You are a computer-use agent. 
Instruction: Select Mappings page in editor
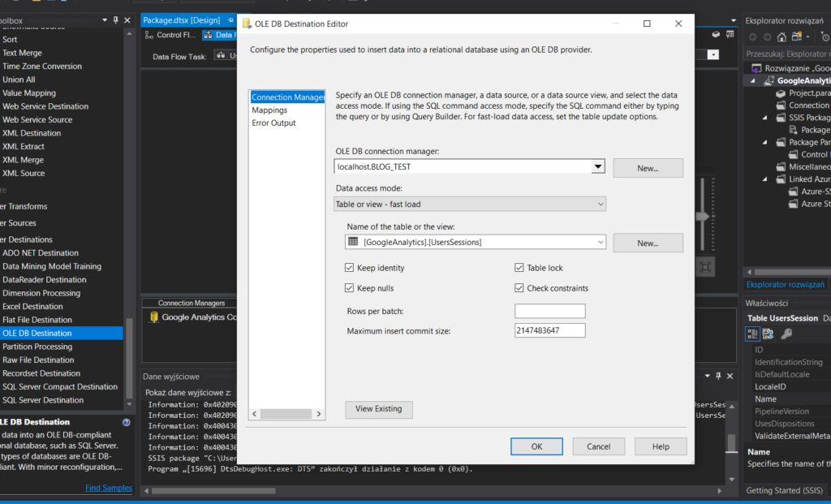click(x=269, y=110)
